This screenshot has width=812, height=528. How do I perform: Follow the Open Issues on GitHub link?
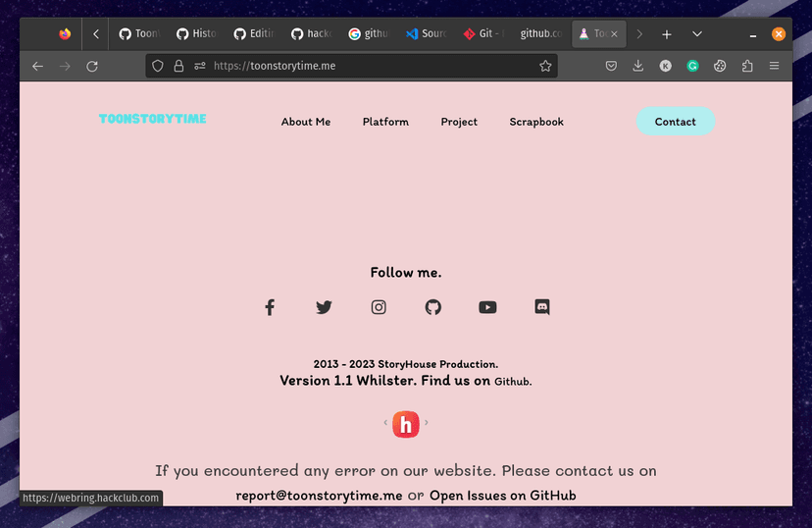pos(502,496)
